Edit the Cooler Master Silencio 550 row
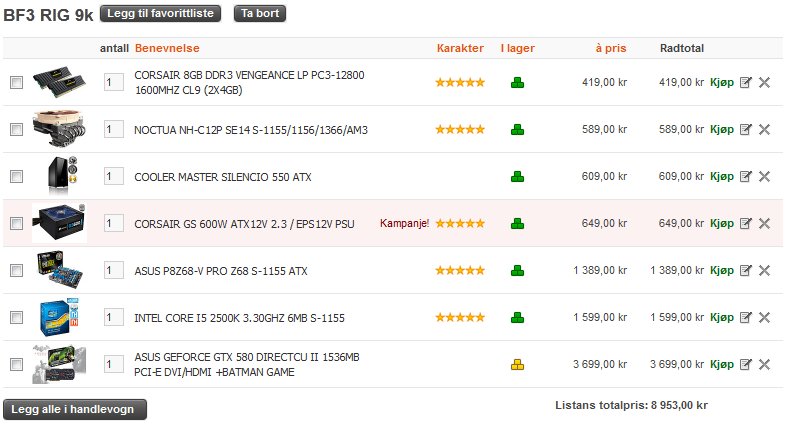791x434 pixels. click(x=746, y=176)
